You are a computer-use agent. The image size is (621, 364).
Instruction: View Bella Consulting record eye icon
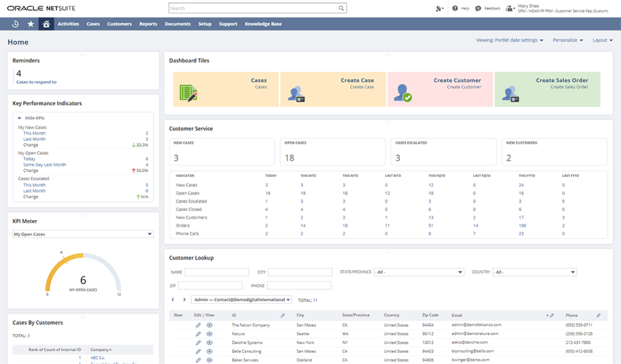[209, 351]
